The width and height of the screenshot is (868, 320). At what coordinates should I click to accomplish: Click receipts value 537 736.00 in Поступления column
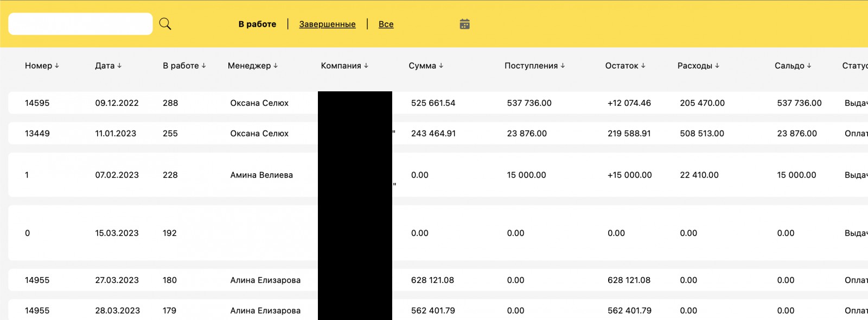pos(529,103)
